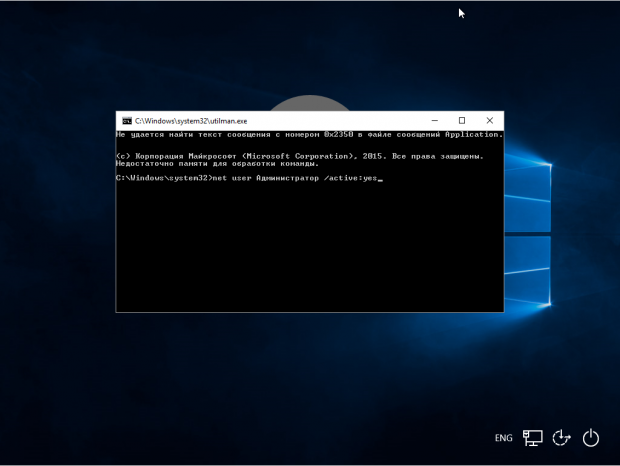Open the power options icon
Screen dimensions: 620x466
click(x=591, y=438)
